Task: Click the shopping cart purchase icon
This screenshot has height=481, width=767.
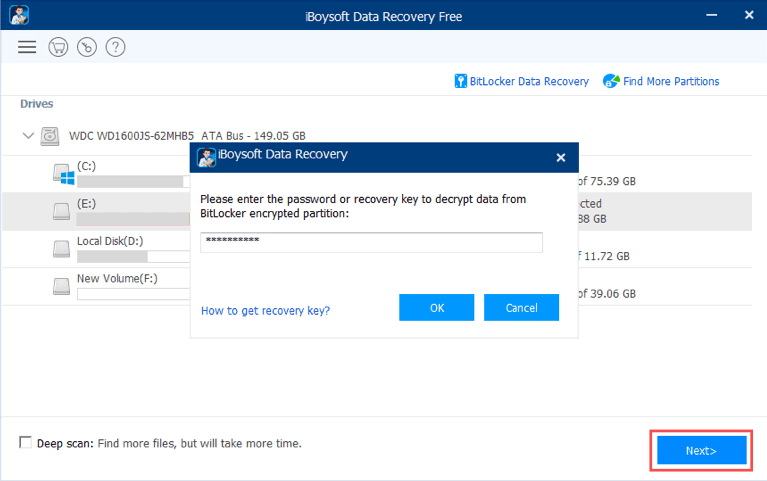Action: click(58, 48)
